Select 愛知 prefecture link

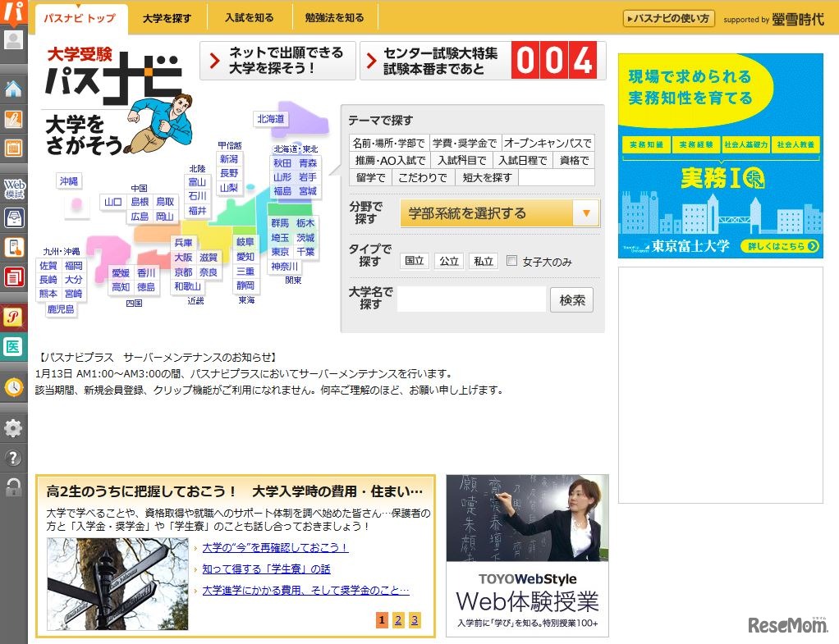coord(245,257)
